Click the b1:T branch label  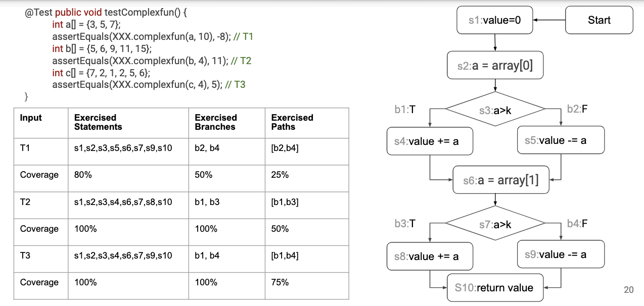tap(405, 109)
